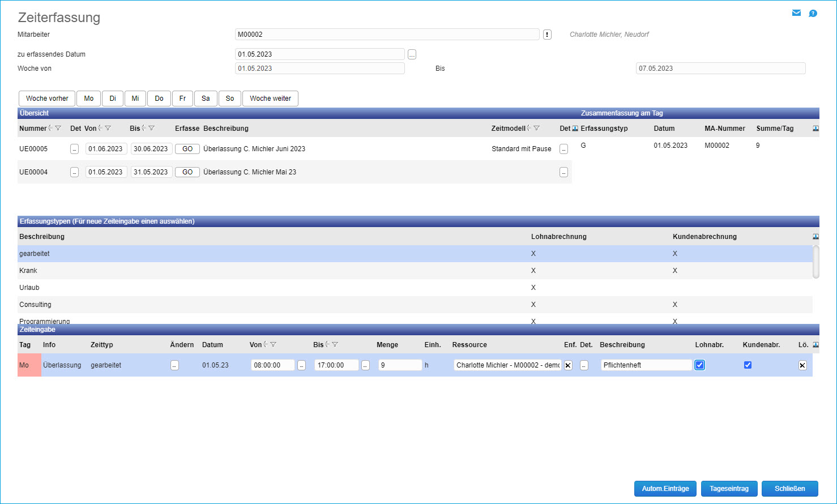Click the Ressource field Charlotte Michler
The height and width of the screenshot is (504, 837).
tap(507, 365)
